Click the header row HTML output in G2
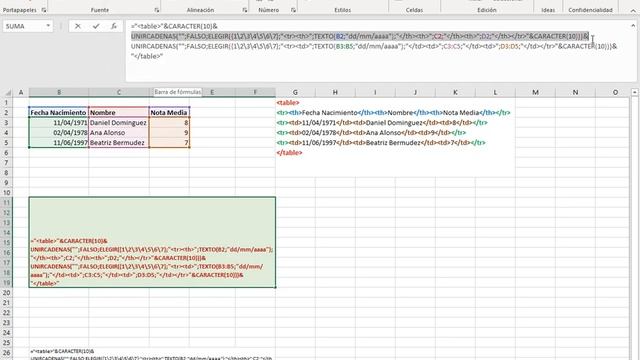 point(393,113)
